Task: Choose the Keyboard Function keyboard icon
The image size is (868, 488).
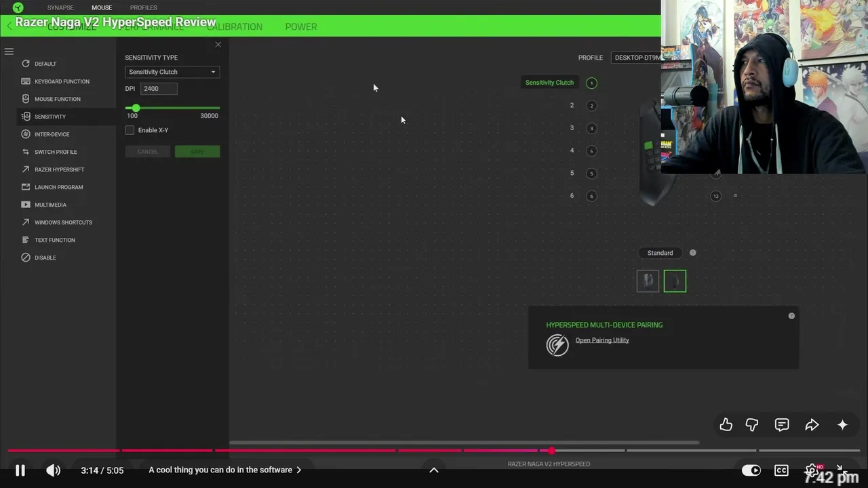Action: (26, 81)
